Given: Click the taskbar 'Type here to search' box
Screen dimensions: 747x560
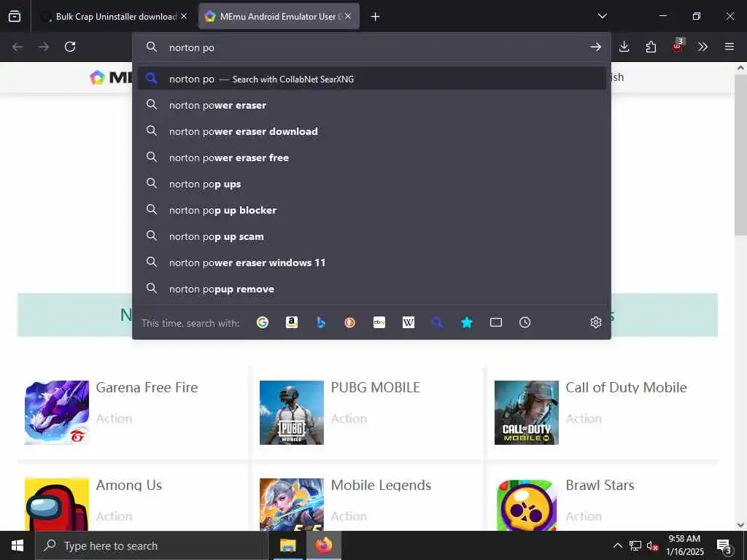Looking at the screenshot, I should pos(152,545).
